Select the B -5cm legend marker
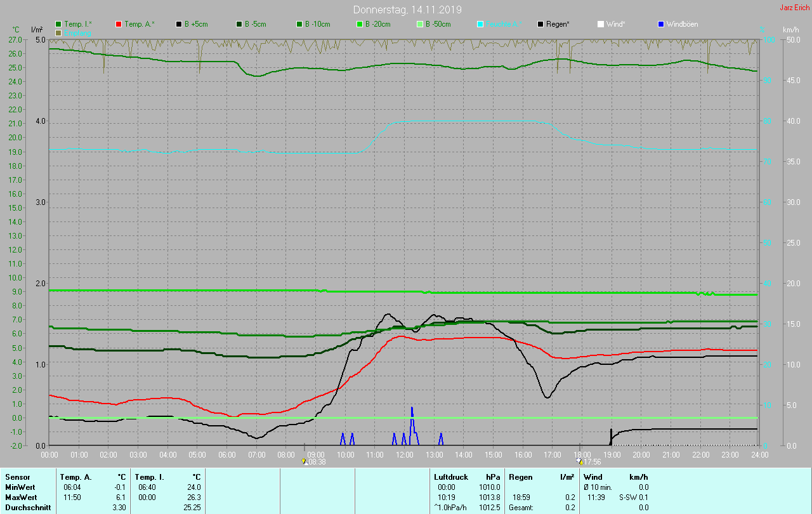 coord(240,24)
